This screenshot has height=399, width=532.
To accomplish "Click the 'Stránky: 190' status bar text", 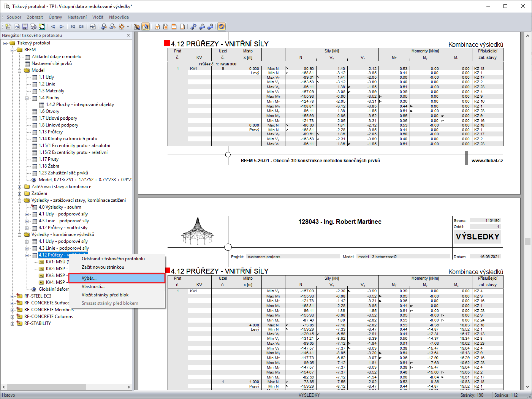I will point(472,395).
